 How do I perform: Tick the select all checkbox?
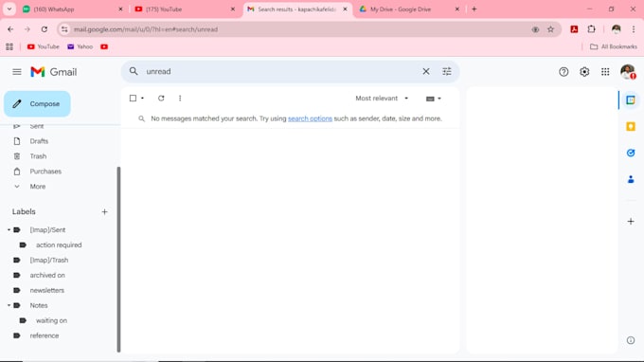(x=133, y=99)
